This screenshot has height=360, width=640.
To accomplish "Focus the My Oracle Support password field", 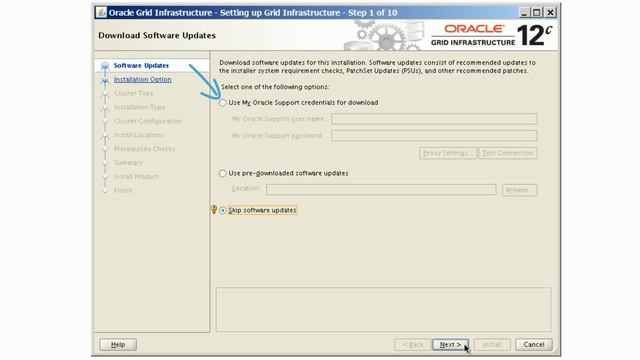I will [x=434, y=136].
